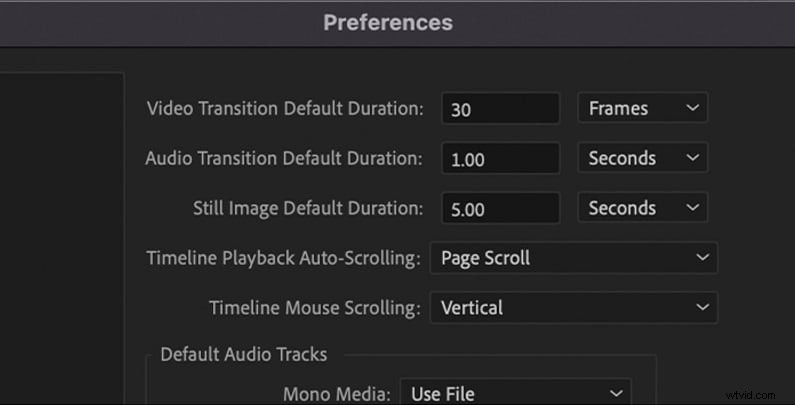Click the chevron beside Audio Transition's Seconds
795x405 pixels.
pyautogui.click(x=691, y=158)
